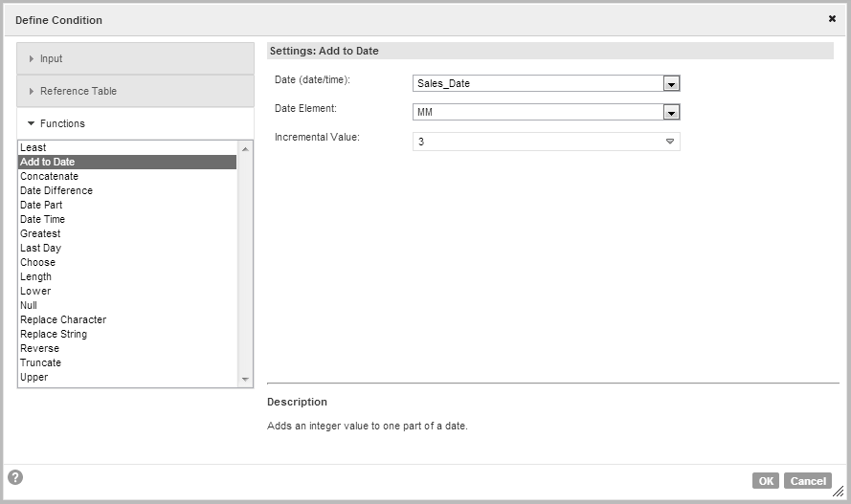This screenshot has height=504, width=851.
Task: Collapse the Functions section
Action: point(135,123)
